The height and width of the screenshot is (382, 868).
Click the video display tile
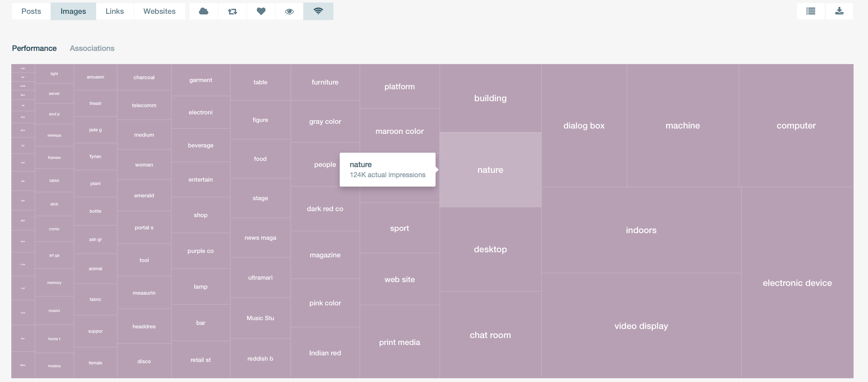(641, 326)
